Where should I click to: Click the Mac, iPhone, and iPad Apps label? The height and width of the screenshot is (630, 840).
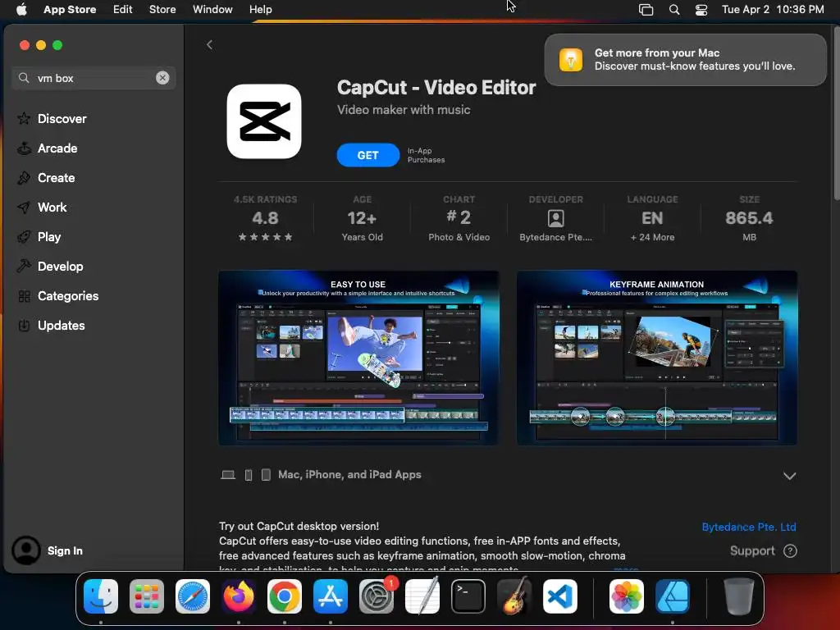click(x=349, y=475)
